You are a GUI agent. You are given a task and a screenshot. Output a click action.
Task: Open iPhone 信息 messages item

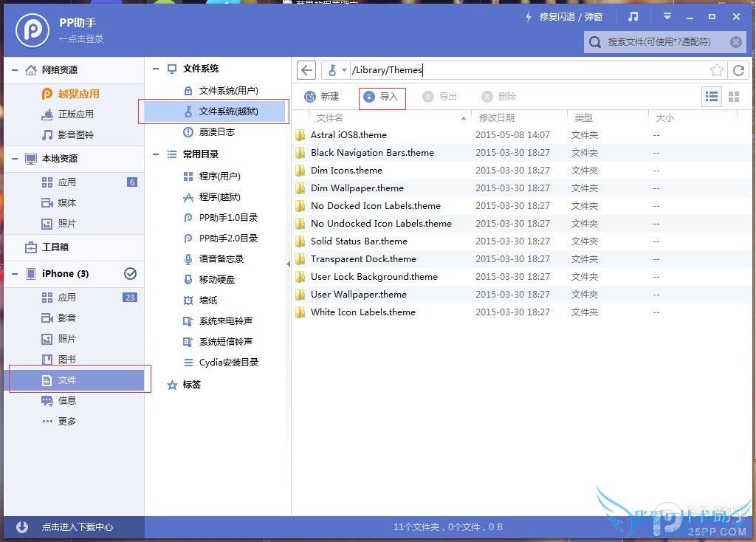(x=74, y=401)
